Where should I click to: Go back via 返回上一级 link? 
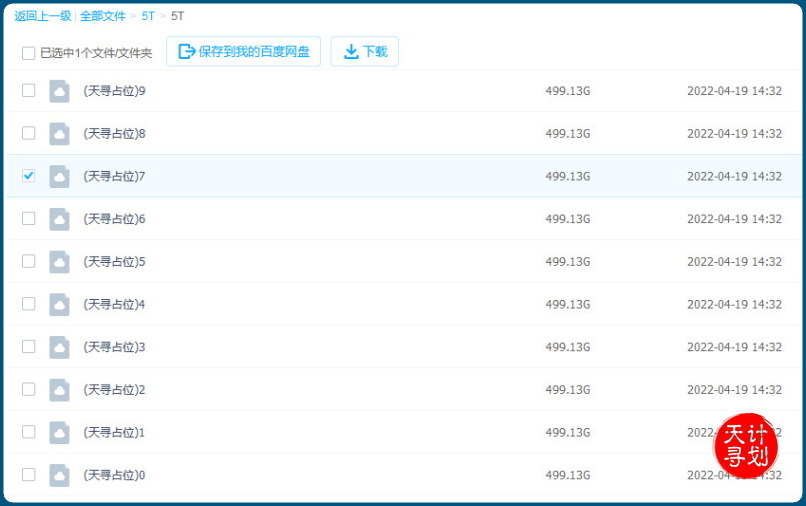coord(42,16)
